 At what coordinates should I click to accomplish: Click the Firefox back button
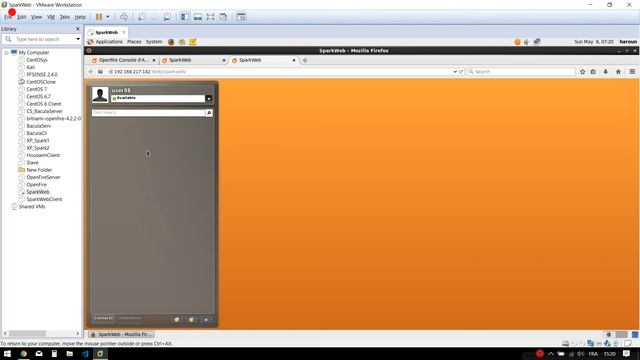click(x=91, y=72)
